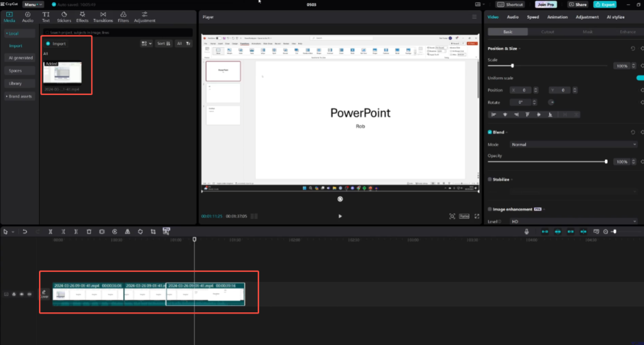The height and width of the screenshot is (345, 644).
Task: Open the Stickers panel
Action: pyautogui.click(x=64, y=17)
